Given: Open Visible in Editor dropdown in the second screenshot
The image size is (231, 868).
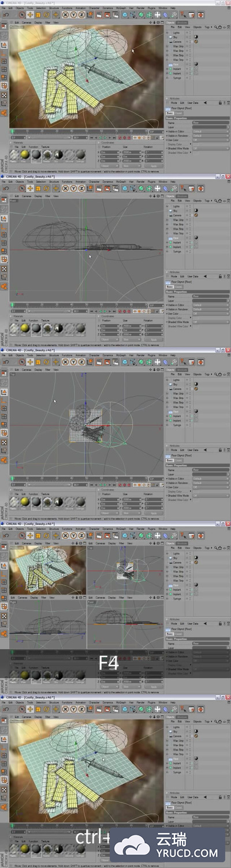Looking at the screenshot, I should coord(210,305).
